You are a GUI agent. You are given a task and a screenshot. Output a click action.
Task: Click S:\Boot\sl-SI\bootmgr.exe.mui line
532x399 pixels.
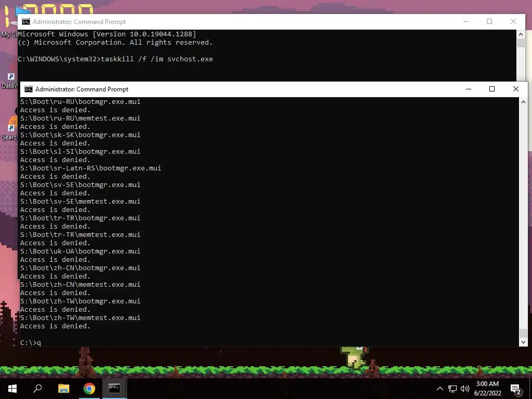click(80, 151)
